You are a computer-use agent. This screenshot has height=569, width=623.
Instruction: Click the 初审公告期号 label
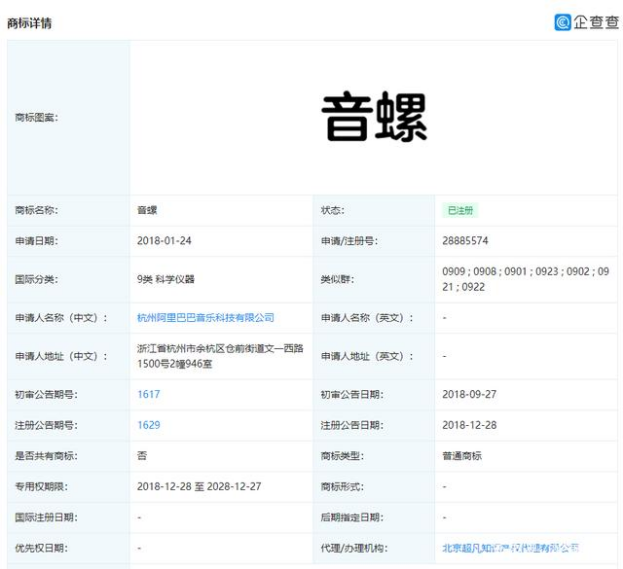tap(46, 395)
